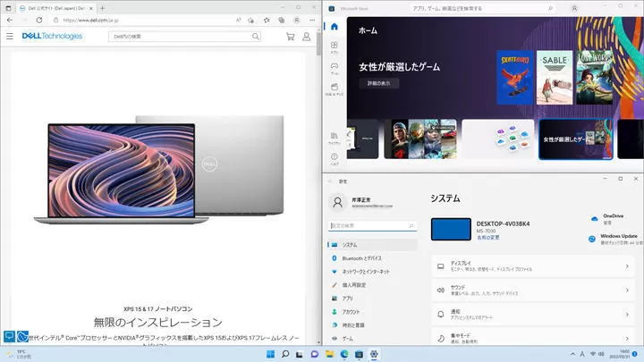The image size is (644, 362).
Task: Open Chat from the taskbar
Action: (315, 354)
